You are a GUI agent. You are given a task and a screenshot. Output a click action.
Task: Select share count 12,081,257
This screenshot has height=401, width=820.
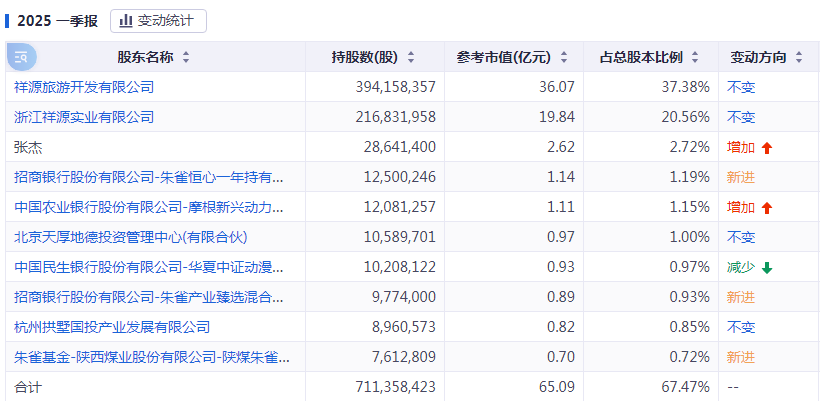click(400, 208)
